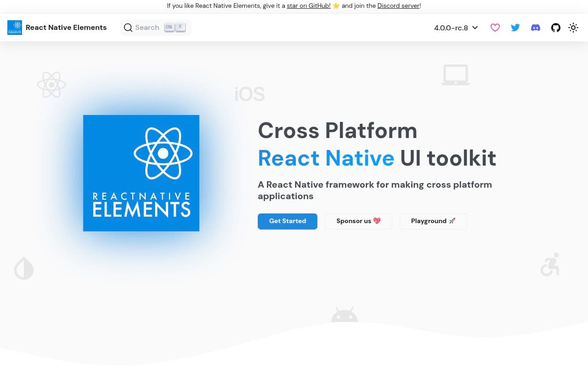The height and width of the screenshot is (368, 588).
Task: Click the magnifying glass search icon
Action: pyautogui.click(x=128, y=28)
